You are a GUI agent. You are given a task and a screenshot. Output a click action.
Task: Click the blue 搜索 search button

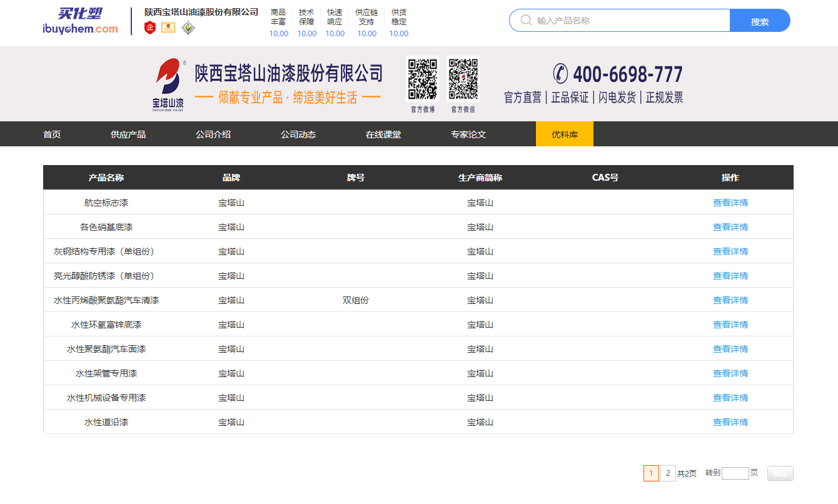click(x=760, y=21)
